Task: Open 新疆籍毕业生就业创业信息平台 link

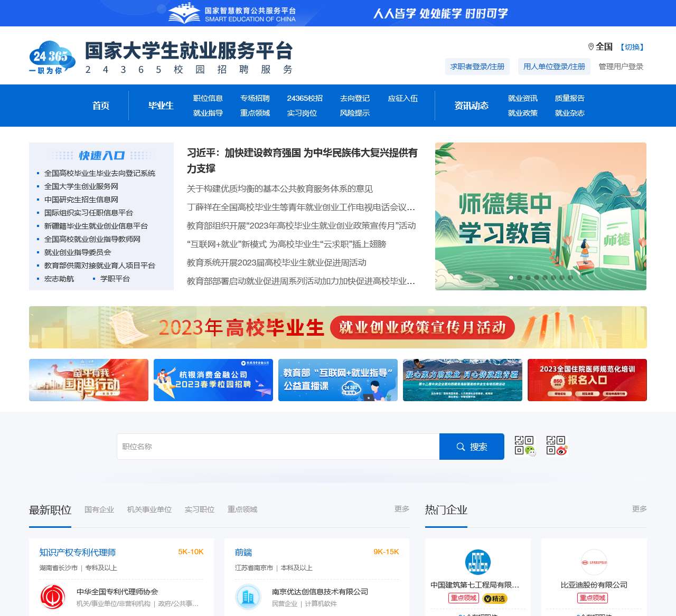Action: click(x=96, y=226)
